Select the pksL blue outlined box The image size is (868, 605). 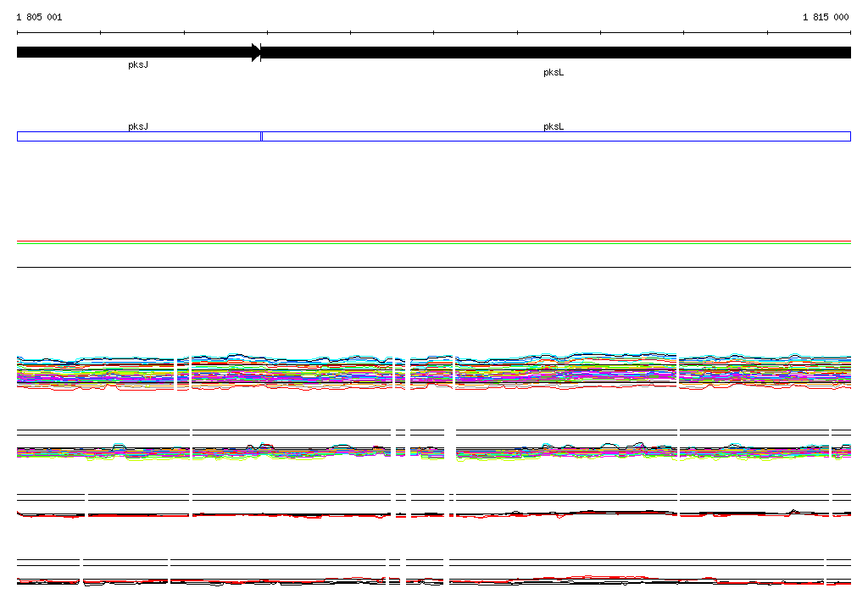pyautogui.click(x=556, y=136)
